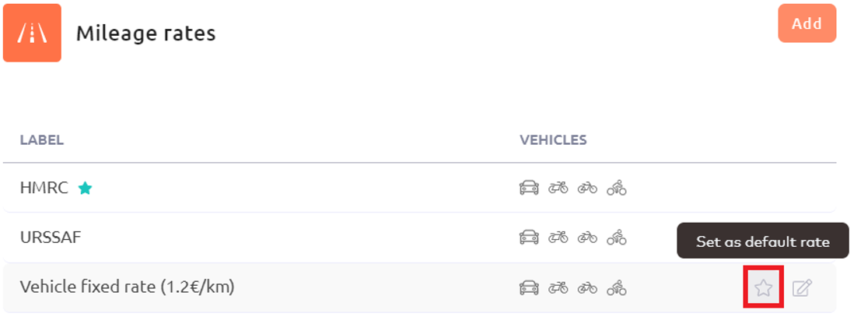Select the cyclist icon in HMRC row
868x324 pixels.
(616, 188)
